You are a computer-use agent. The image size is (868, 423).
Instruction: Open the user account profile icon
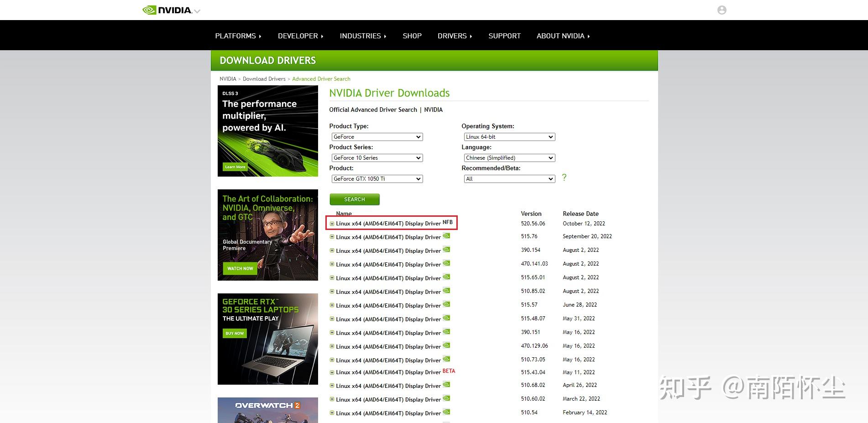pos(722,10)
